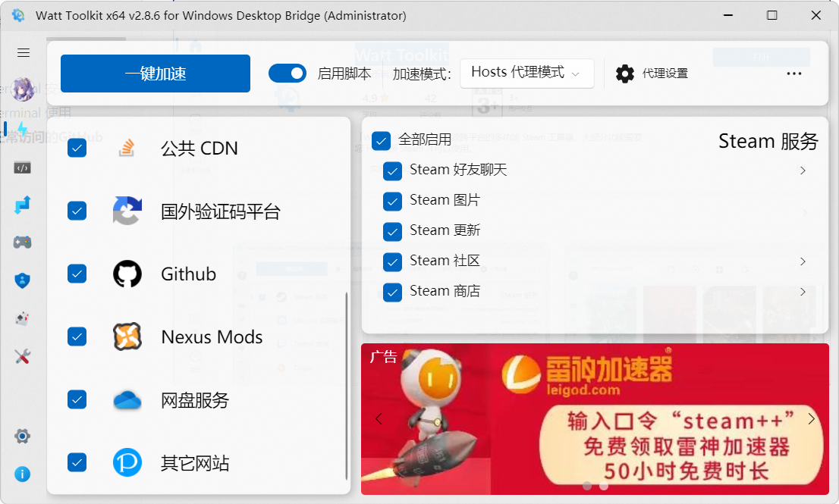Uncheck the 其它网站 checkbox
The image size is (839, 504).
coord(77,462)
